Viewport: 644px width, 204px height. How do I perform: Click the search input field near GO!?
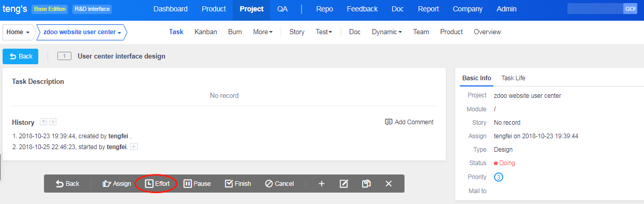(x=595, y=9)
